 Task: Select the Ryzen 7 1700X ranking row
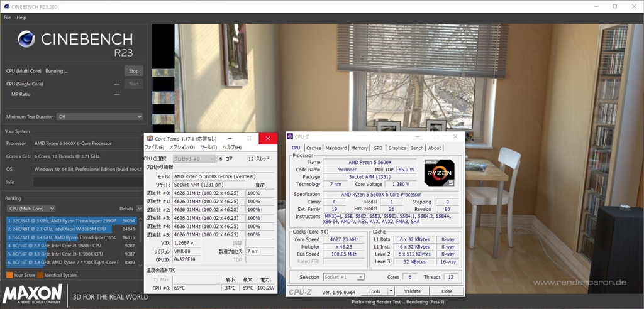pos(72,263)
